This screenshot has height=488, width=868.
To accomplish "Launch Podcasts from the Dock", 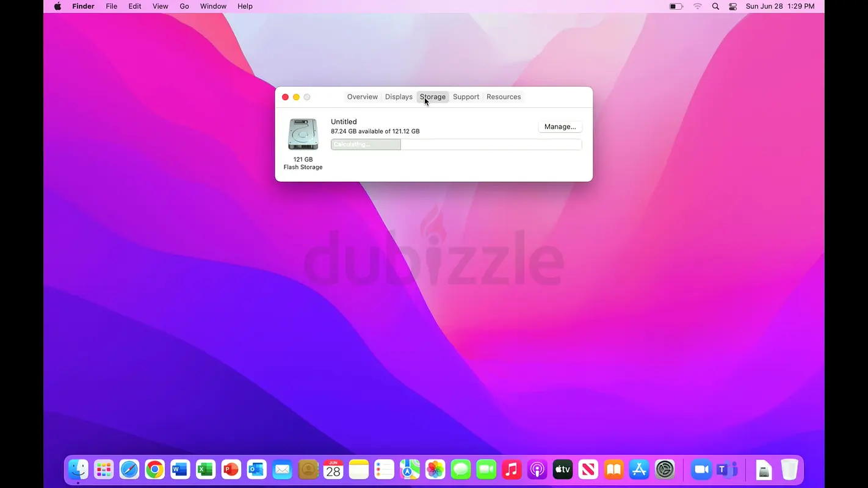I will pos(537,469).
